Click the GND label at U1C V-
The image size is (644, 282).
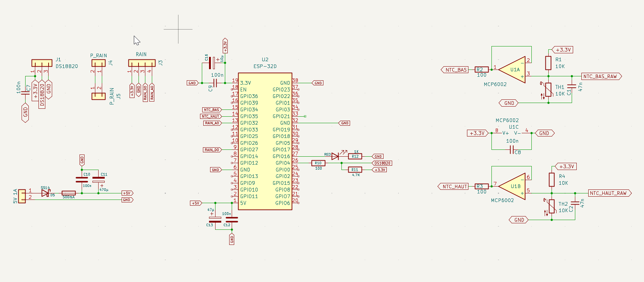click(545, 133)
